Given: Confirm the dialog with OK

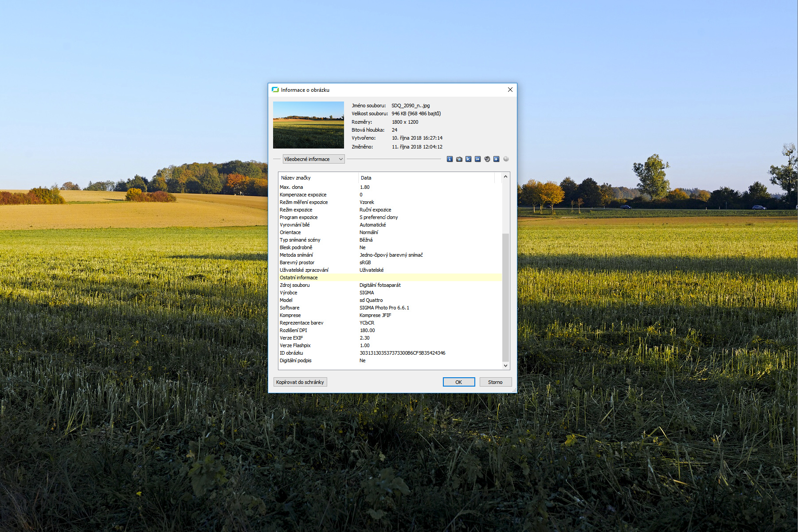Looking at the screenshot, I should [459, 382].
